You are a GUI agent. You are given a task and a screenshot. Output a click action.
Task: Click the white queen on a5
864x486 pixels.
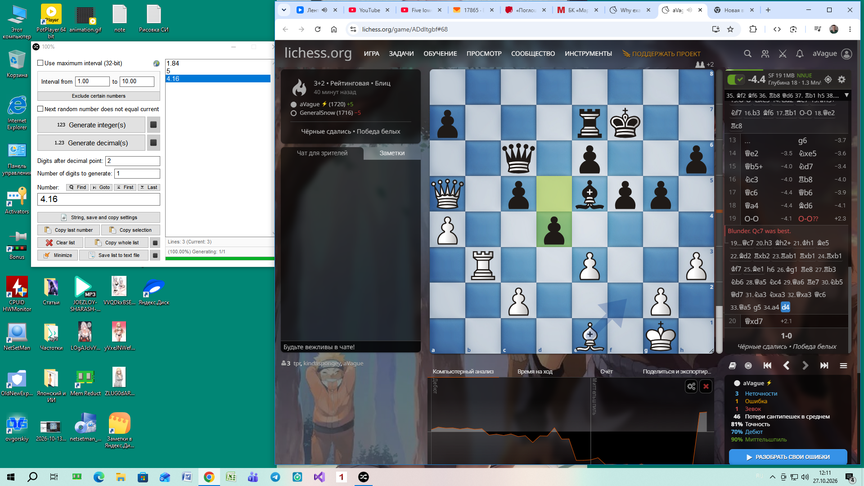(x=447, y=194)
